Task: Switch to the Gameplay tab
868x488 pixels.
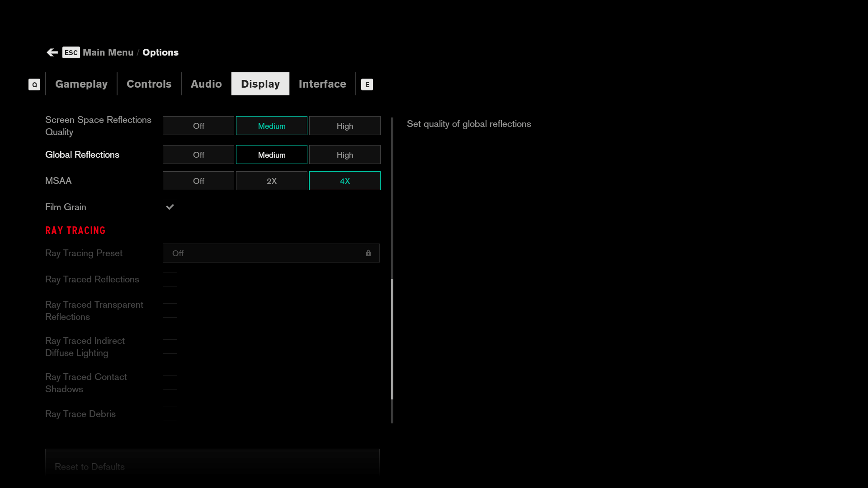Action: coord(81,84)
